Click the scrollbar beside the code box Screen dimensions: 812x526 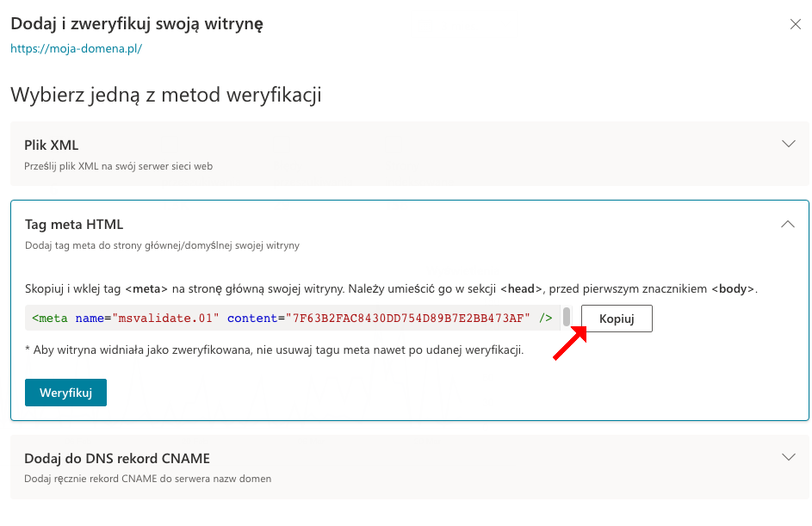click(568, 318)
